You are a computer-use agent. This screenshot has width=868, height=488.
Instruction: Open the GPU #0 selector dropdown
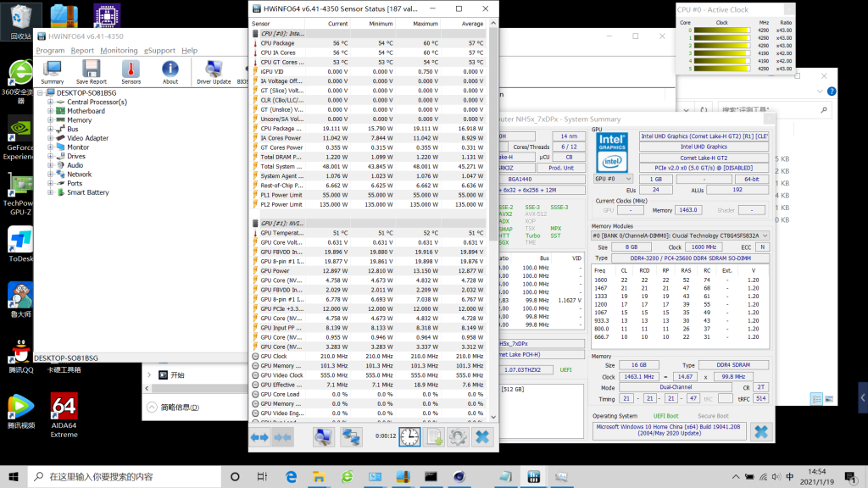point(612,179)
